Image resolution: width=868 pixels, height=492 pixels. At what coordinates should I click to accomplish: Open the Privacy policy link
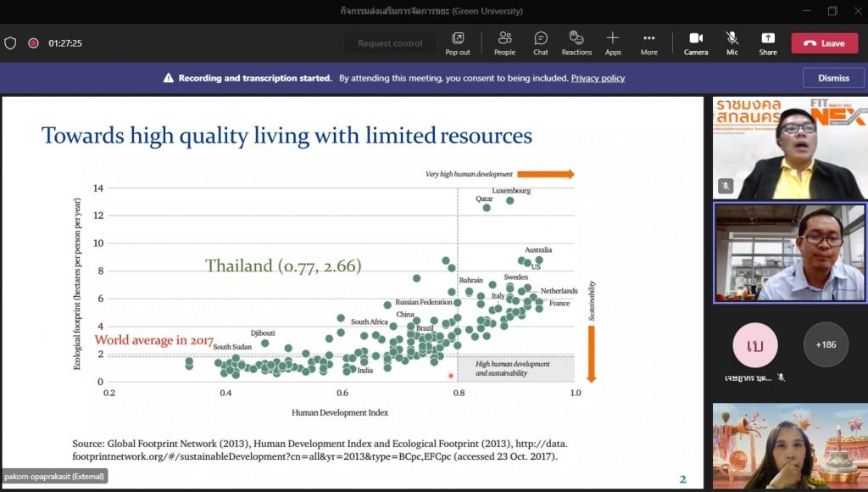tap(598, 78)
